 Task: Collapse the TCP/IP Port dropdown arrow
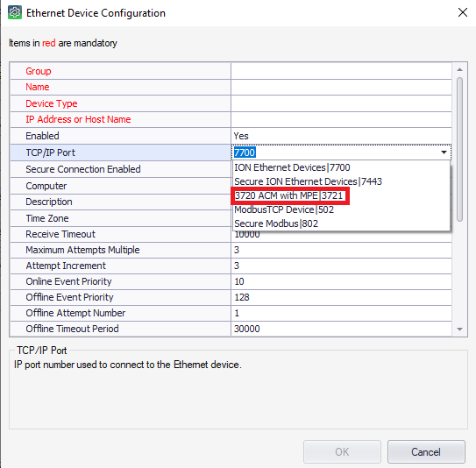point(444,152)
